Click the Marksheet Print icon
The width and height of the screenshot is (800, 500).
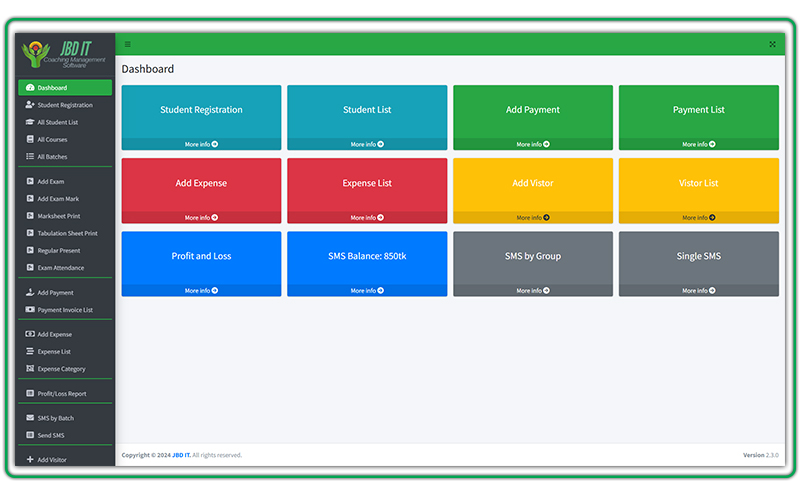(30, 216)
